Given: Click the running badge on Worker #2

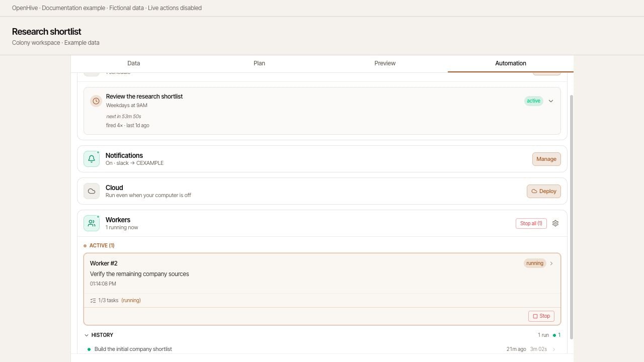Looking at the screenshot, I should [535, 263].
